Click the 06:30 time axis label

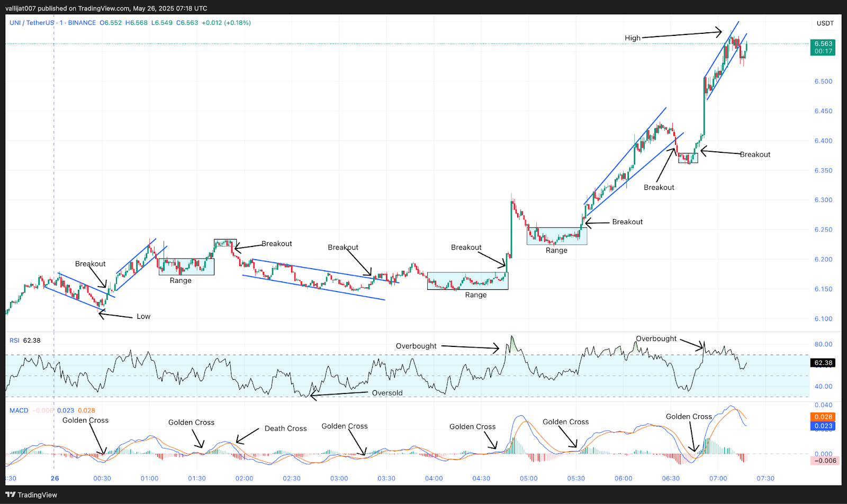tap(671, 478)
